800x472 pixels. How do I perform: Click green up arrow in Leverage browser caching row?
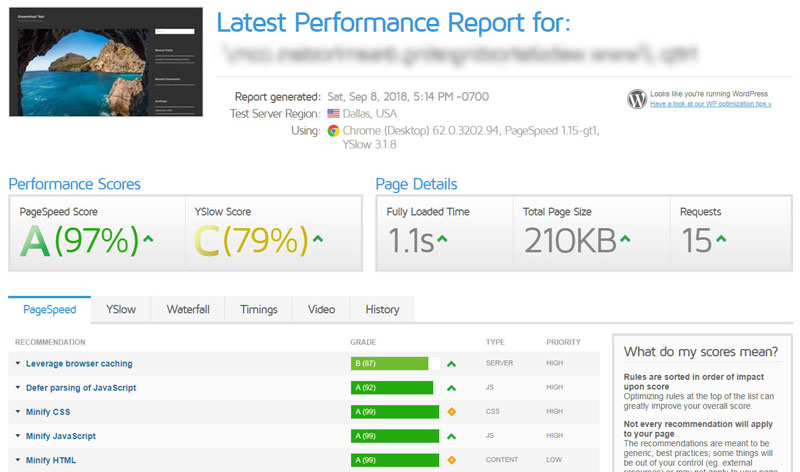451,364
